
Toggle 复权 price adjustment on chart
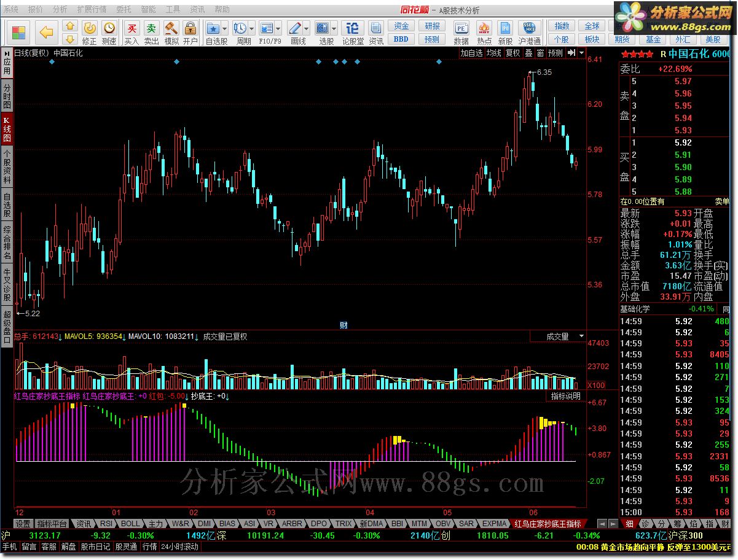pos(512,53)
